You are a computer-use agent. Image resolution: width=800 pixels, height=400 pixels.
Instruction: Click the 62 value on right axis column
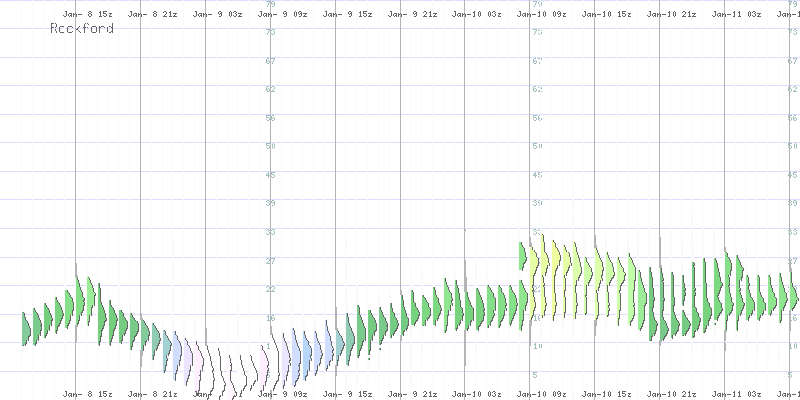(537, 90)
